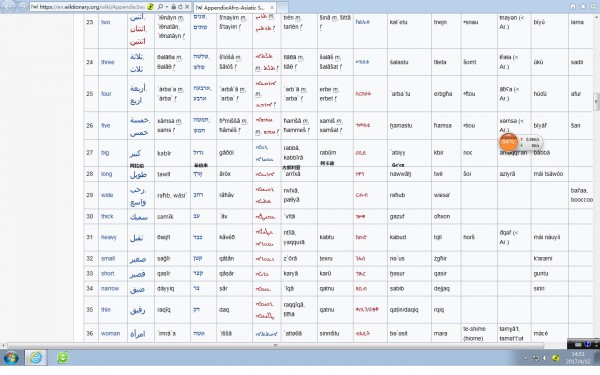Click the search magnifier in the address bar

coord(160,7)
